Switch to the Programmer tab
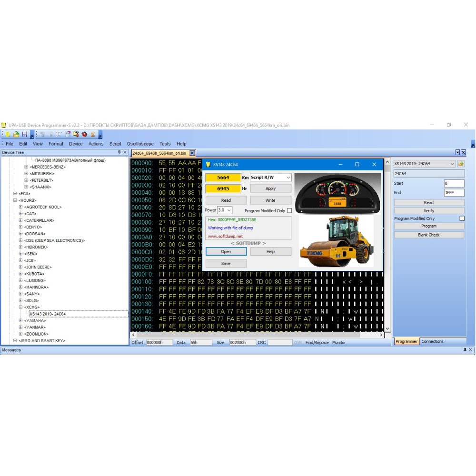 pyautogui.click(x=406, y=341)
